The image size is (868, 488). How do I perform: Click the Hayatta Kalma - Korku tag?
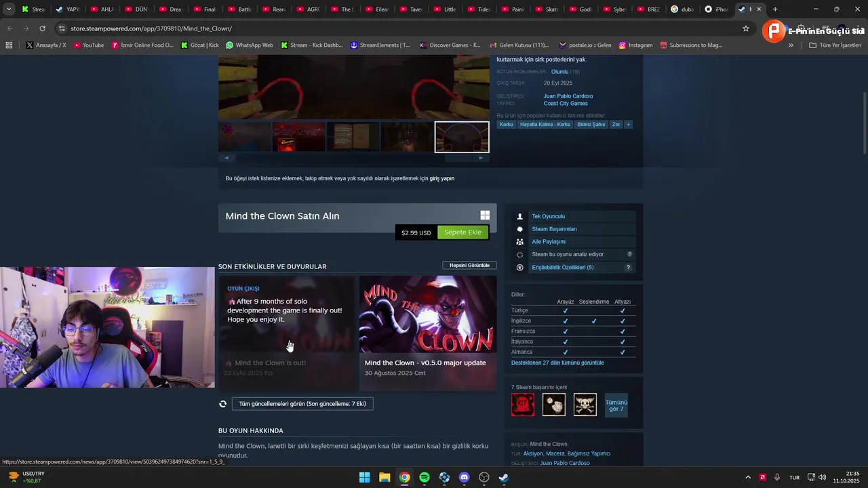click(545, 125)
